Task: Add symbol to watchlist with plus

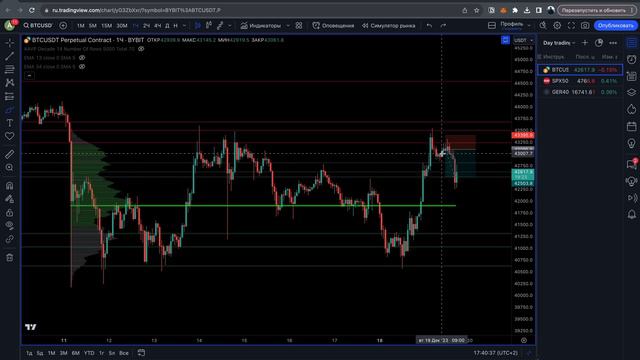Action: point(585,43)
